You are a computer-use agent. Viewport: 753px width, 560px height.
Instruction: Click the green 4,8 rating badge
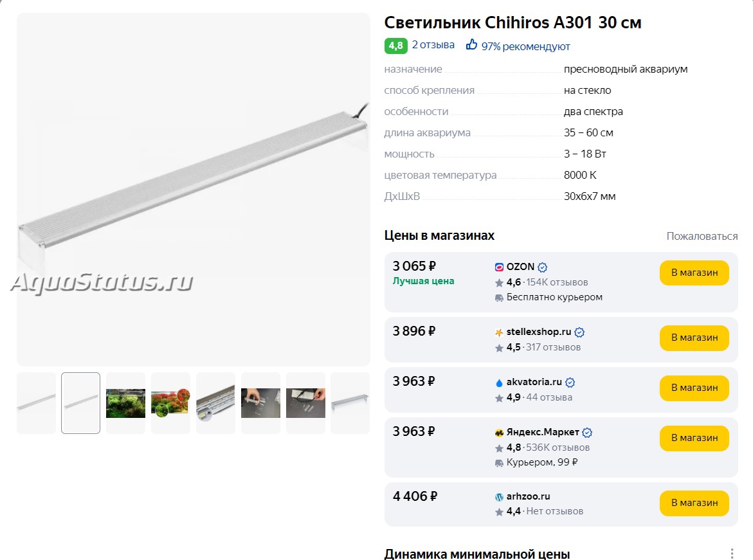[395, 46]
